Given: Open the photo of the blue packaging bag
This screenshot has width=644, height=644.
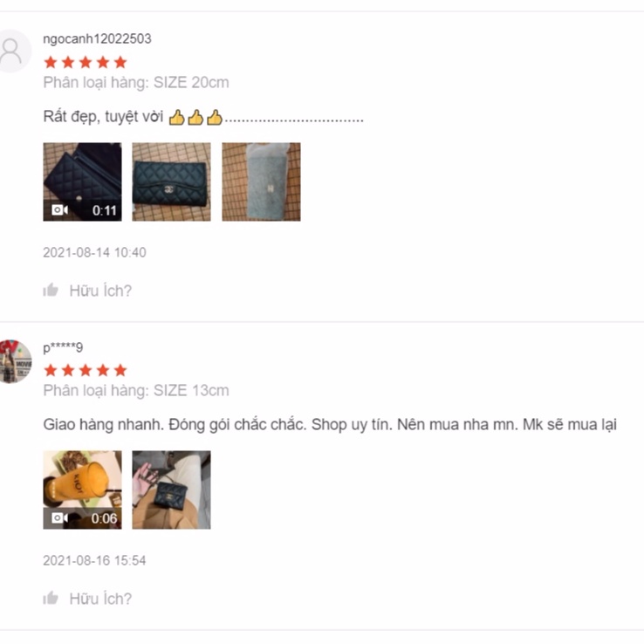Looking at the screenshot, I should click(261, 182).
